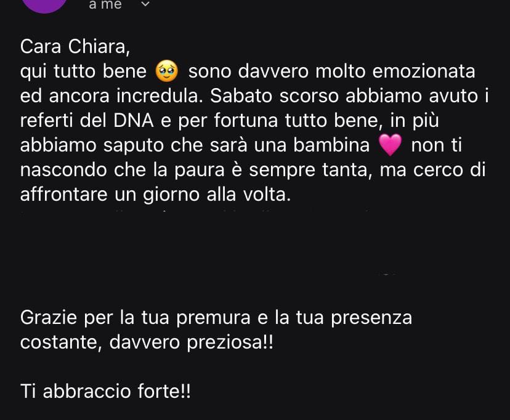The width and height of the screenshot is (510, 420).
Task: Tap 'Sabato scorso' in the message
Action: (274, 96)
